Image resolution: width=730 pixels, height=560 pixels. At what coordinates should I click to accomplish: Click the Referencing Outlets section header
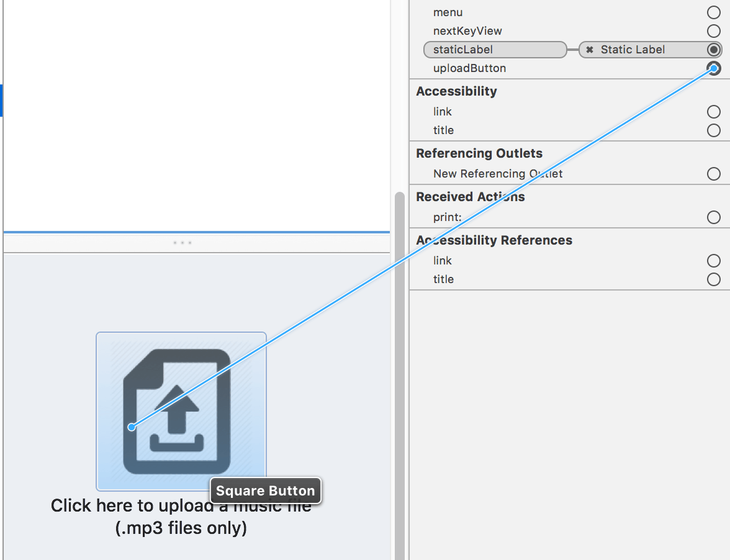(479, 153)
